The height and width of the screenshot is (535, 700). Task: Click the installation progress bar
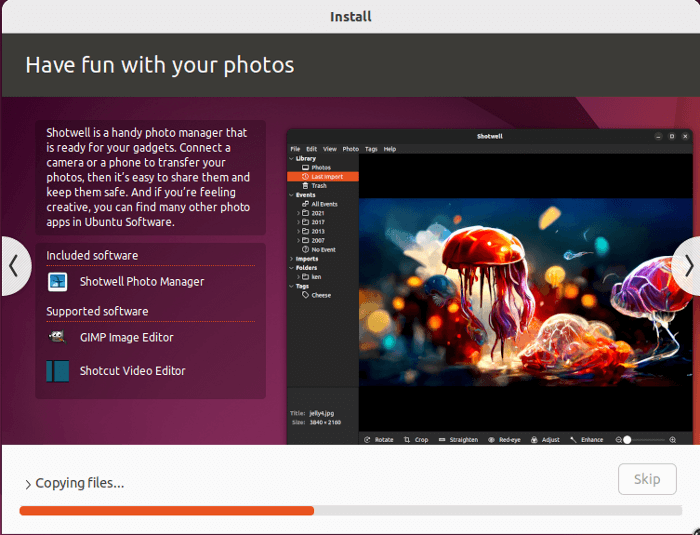tap(351, 511)
